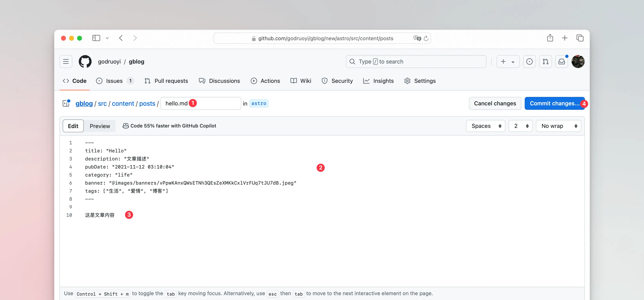Open the hamburger navigation menu
644x300 pixels.
(x=66, y=62)
